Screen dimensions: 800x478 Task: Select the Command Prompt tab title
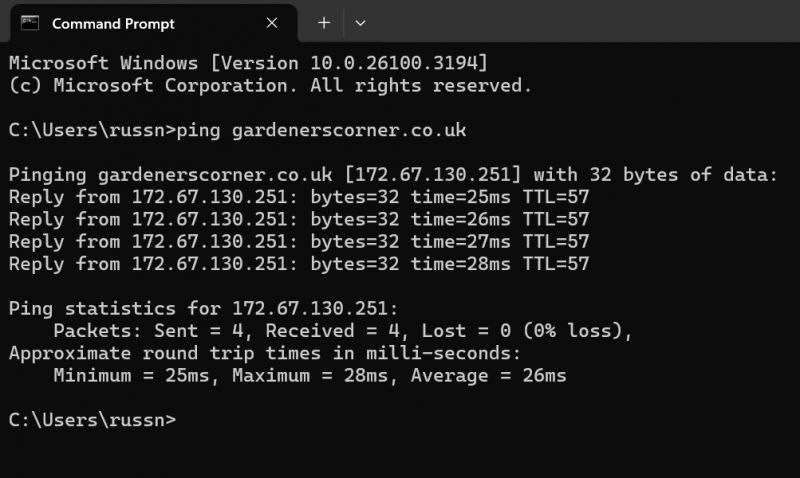click(113, 23)
